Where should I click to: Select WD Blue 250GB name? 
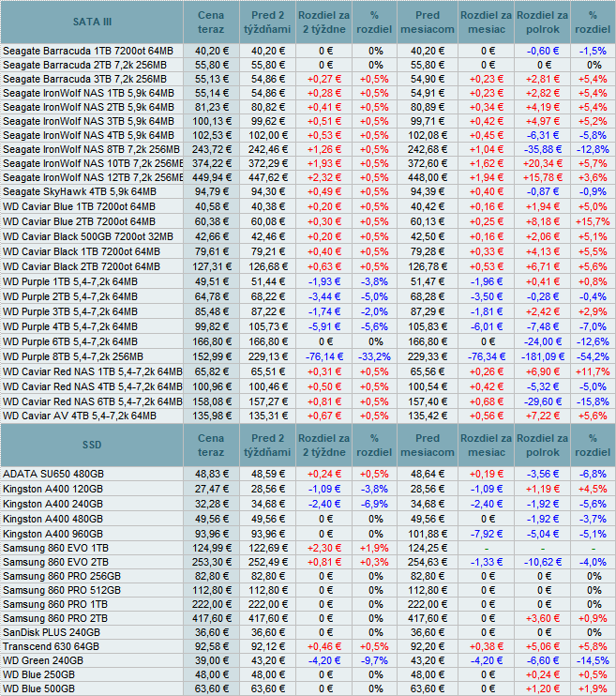38,675
